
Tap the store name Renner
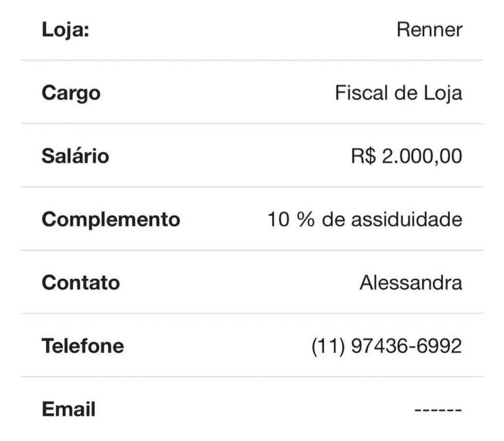[429, 29]
